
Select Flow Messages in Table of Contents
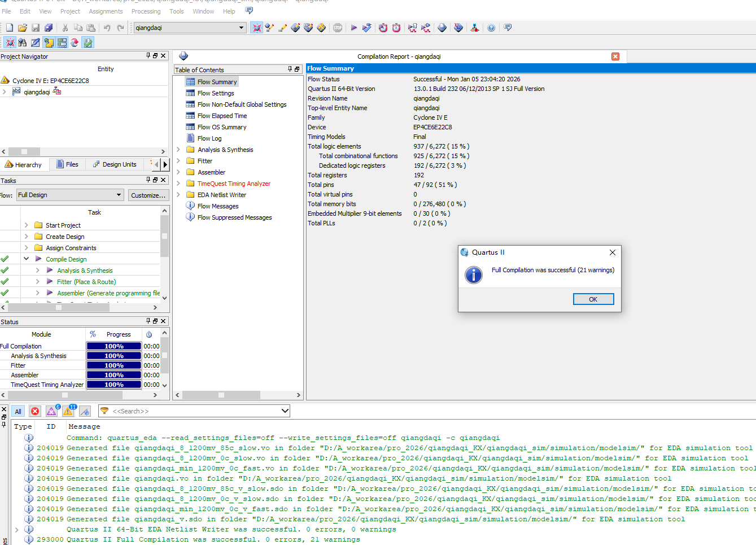coord(218,206)
